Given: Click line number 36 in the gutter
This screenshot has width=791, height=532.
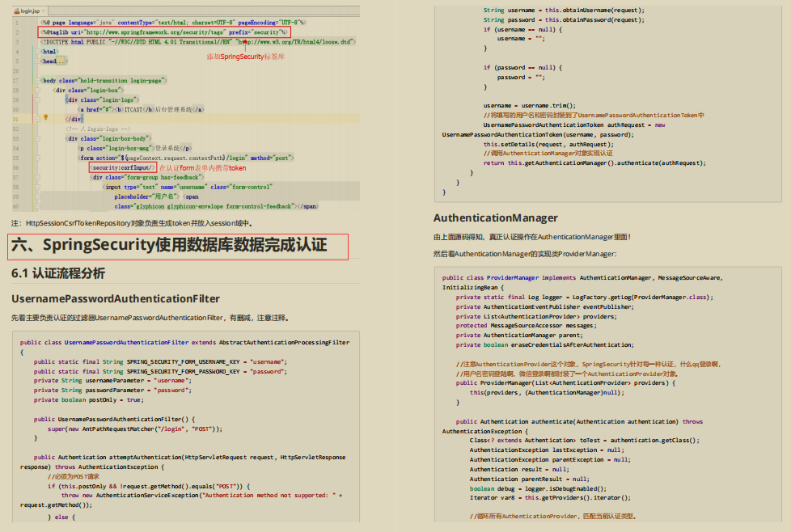Looking at the screenshot, I should [15, 168].
